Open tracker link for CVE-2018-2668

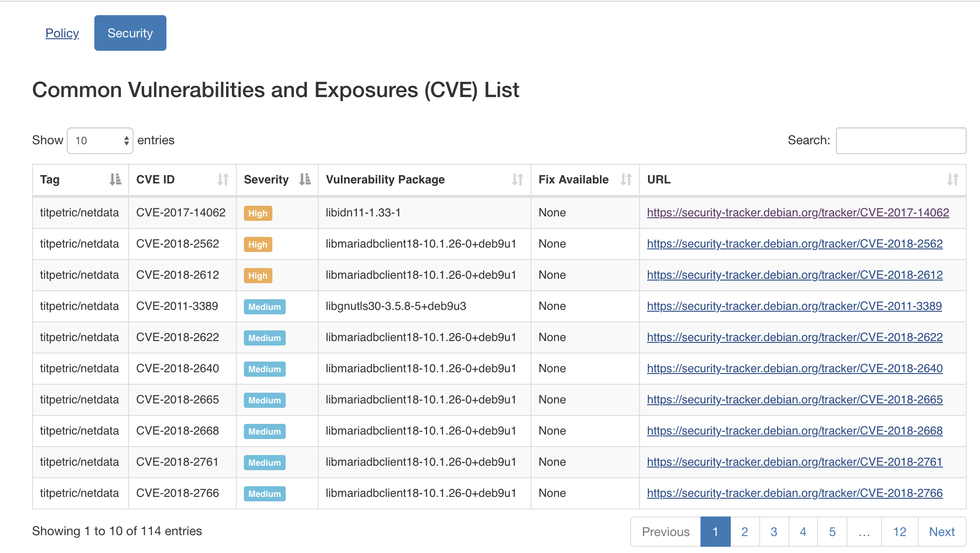pos(795,431)
